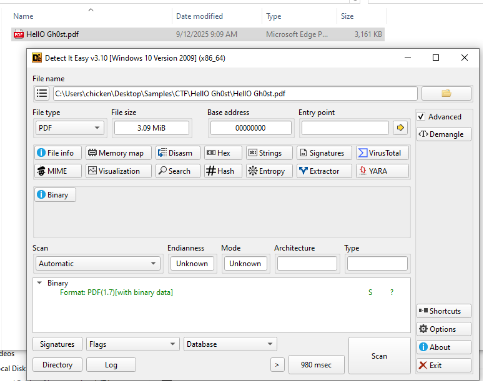This screenshot has width=483, height=381.
Task: Click the Directory button
Action: [57, 365]
